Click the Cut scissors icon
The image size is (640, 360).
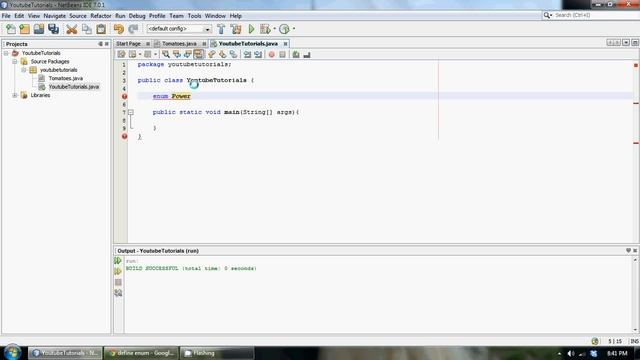tap(72, 29)
